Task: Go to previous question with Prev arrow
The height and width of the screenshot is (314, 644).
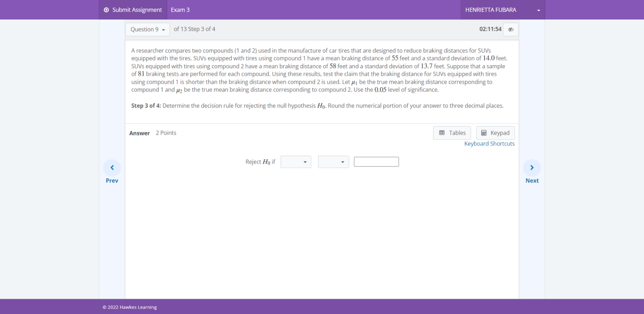Action: click(112, 172)
